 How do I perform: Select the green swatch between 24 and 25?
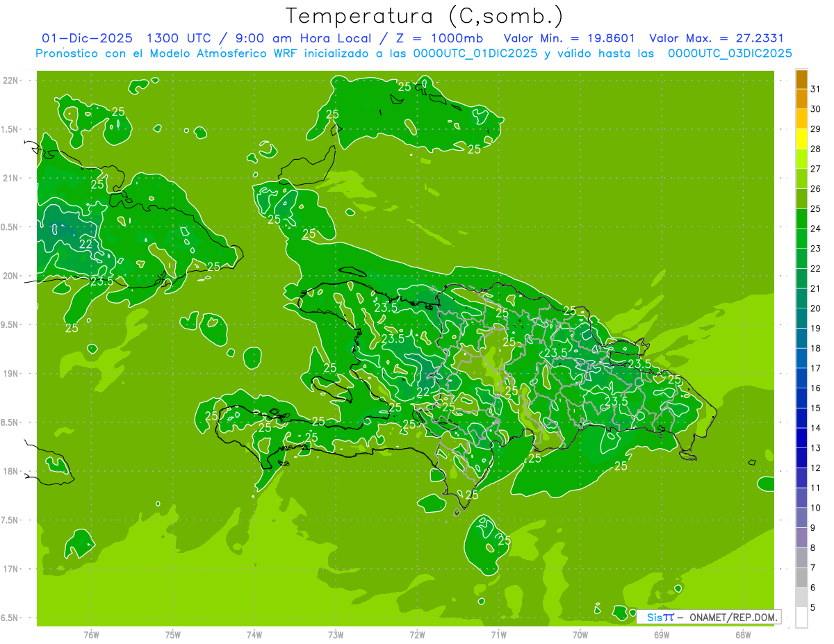[801, 219]
